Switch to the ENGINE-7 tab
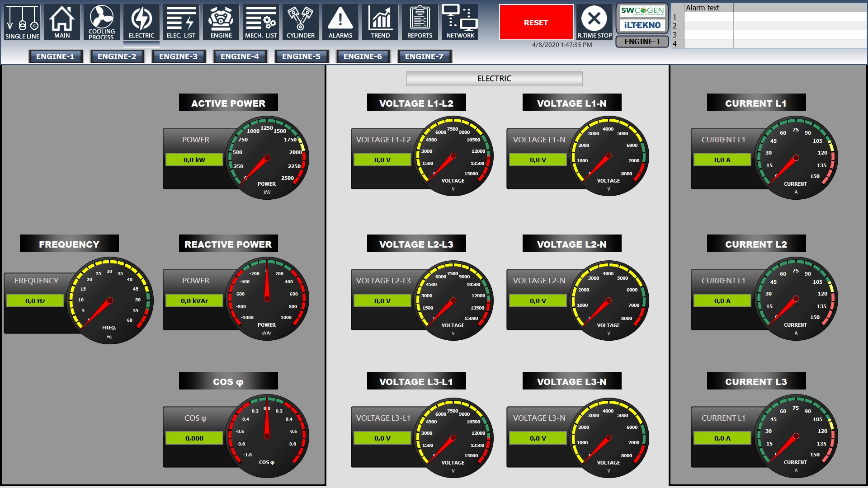The image size is (868, 488). 425,56
